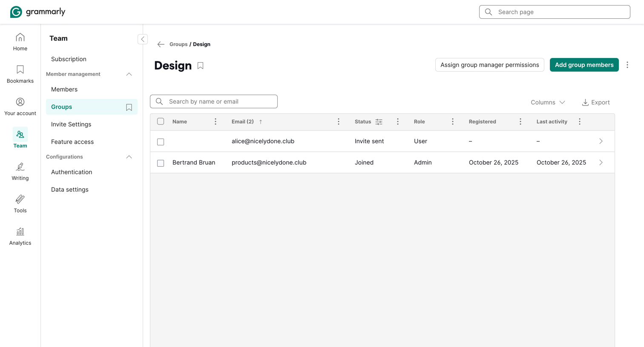Screen dimensions: 644x347
Task: Open the more options menu beside Add group members
Action: 627,65
